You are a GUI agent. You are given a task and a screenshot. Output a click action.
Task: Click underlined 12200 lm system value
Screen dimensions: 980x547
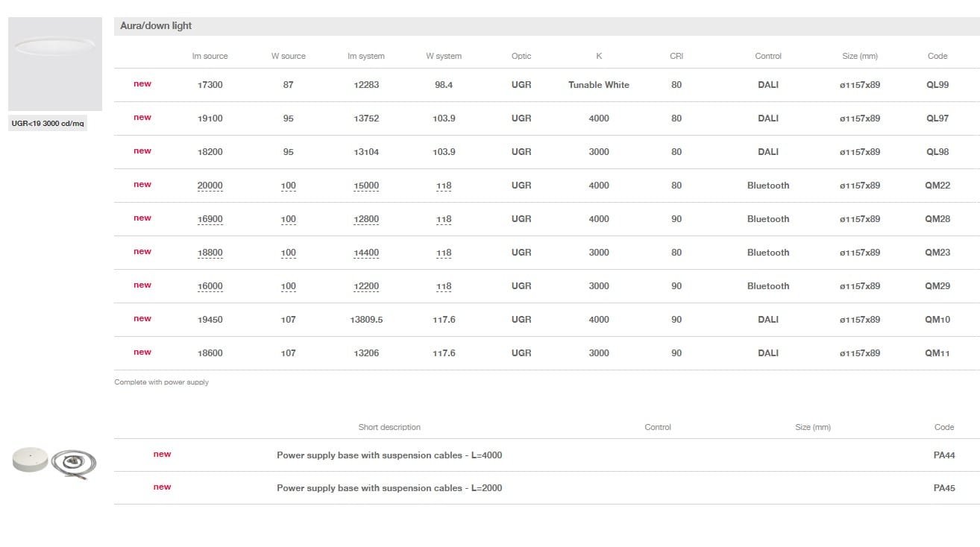pos(366,286)
